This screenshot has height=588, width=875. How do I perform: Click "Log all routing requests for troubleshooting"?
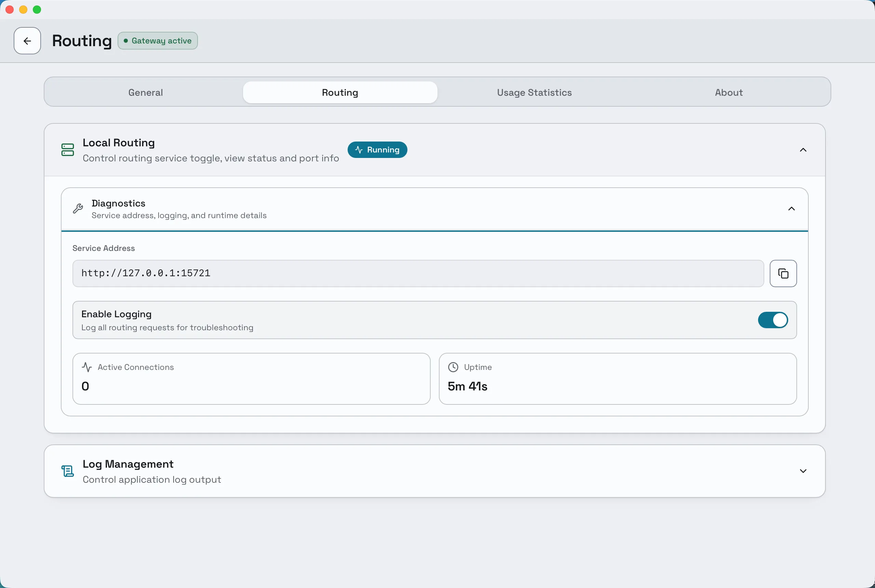pyautogui.click(x=167, y=328)
